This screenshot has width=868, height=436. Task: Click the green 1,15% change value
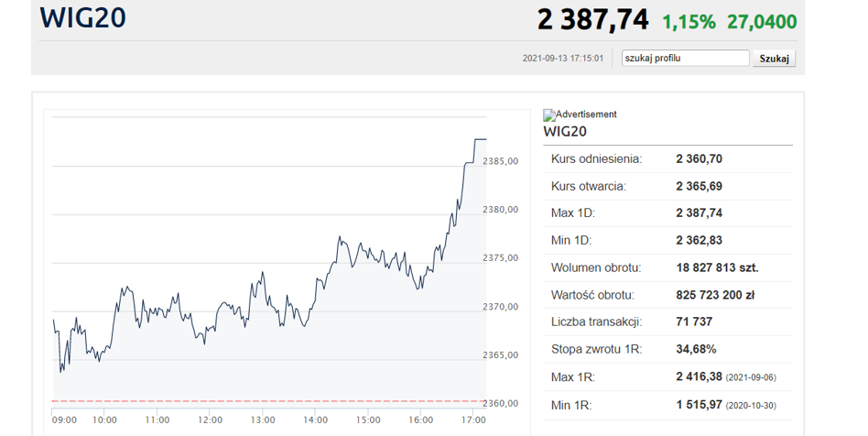pos(689,22)
